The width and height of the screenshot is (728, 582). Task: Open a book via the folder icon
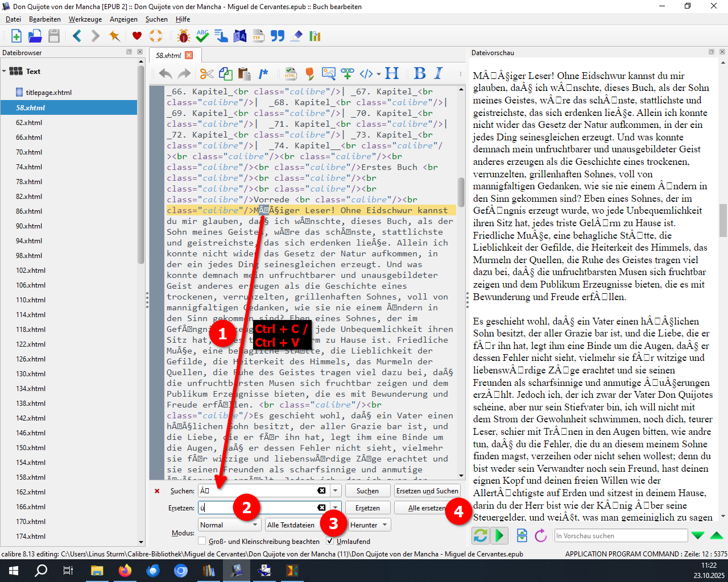(x=35, y=36)
